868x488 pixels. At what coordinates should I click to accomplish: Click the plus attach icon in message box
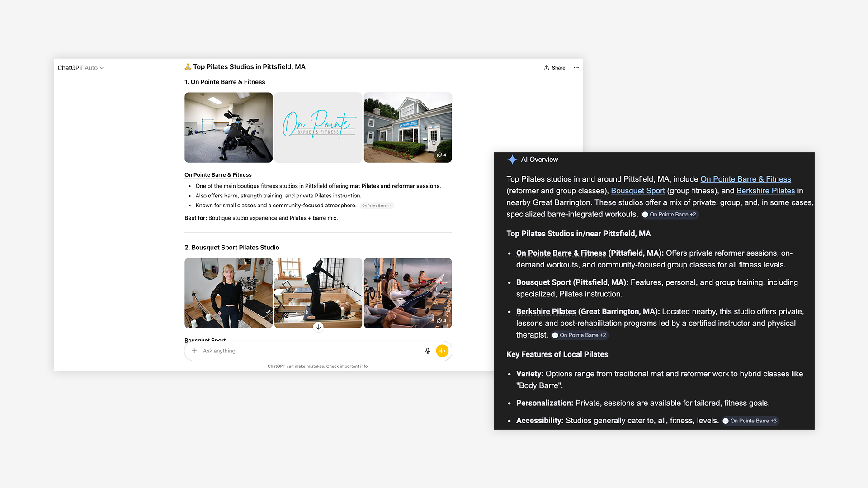coord(194,351)
